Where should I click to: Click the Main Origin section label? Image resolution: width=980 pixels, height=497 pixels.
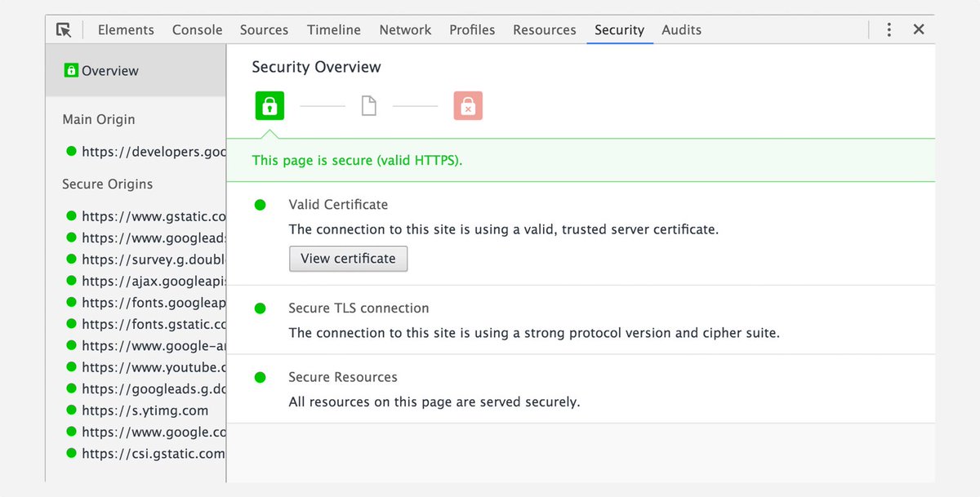coord(99,119)
